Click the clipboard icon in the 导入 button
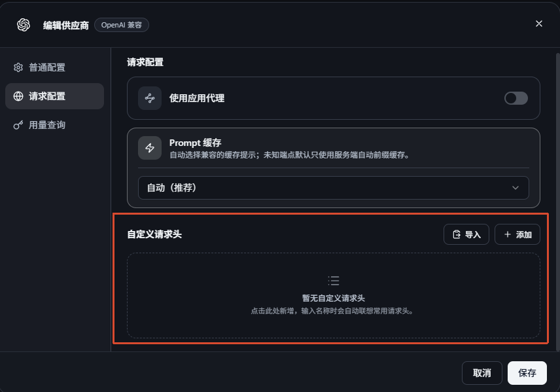Viewport: 560px width, 392px height. click(457, 234)
